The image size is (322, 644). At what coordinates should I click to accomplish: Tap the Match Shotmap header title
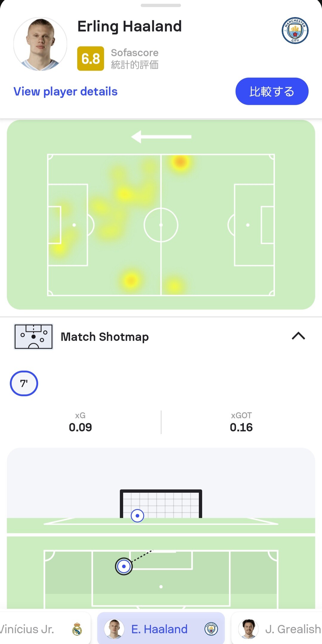click(105, 337)
